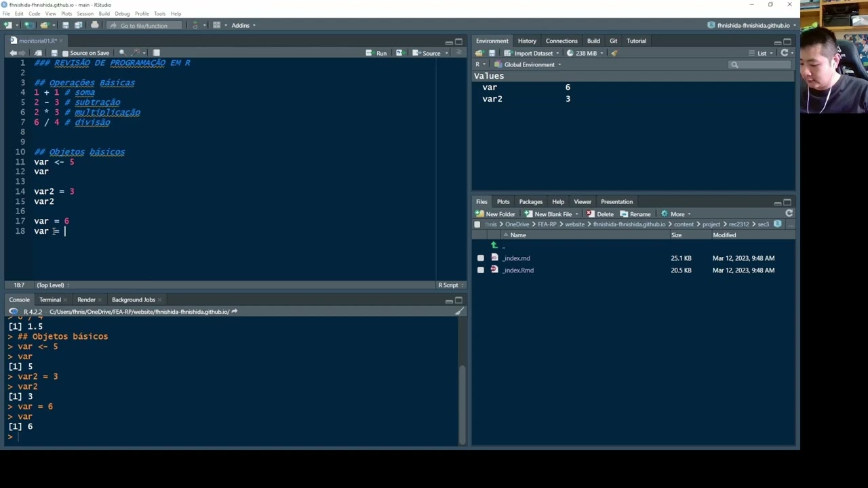Open the Global Environment dropdown

[x=528, y=64]
